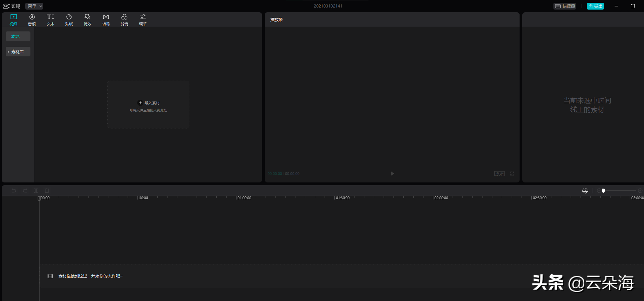Viewport: 644px width, 301px height.
Task: Click the 30:00 mark on the ruler
Action: pos(143,198)
